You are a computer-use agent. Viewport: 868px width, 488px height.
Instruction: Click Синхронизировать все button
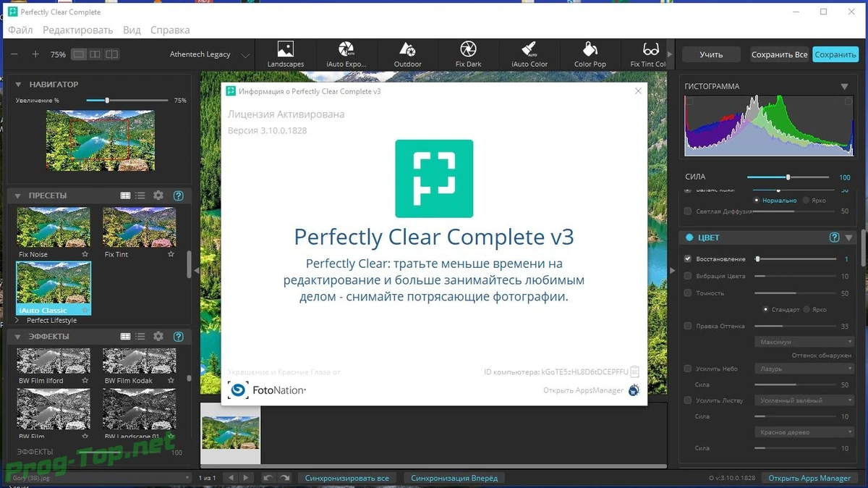(x=347, y=478)
